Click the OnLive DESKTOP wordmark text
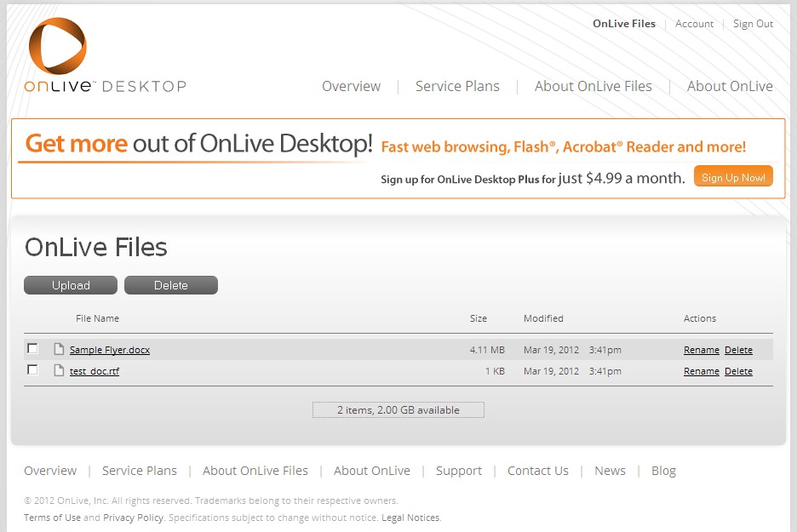 [106, 86]
